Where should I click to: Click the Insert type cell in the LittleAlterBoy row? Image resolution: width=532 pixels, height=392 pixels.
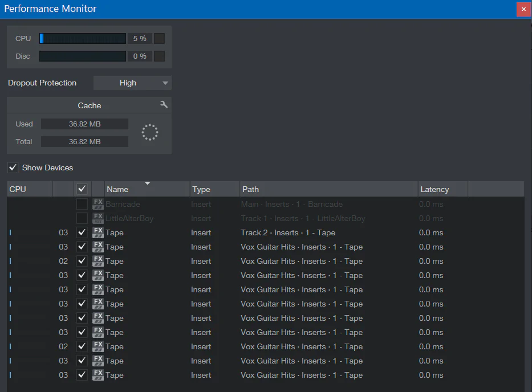pos(201,218)
